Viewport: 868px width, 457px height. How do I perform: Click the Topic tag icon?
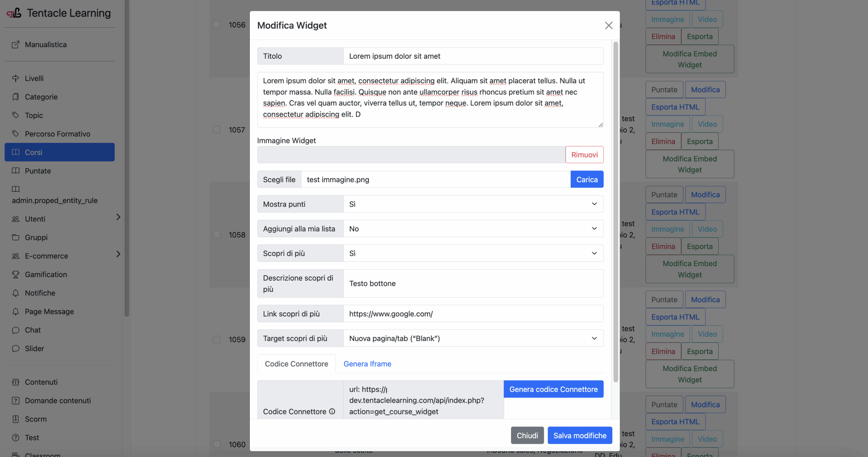16,115
